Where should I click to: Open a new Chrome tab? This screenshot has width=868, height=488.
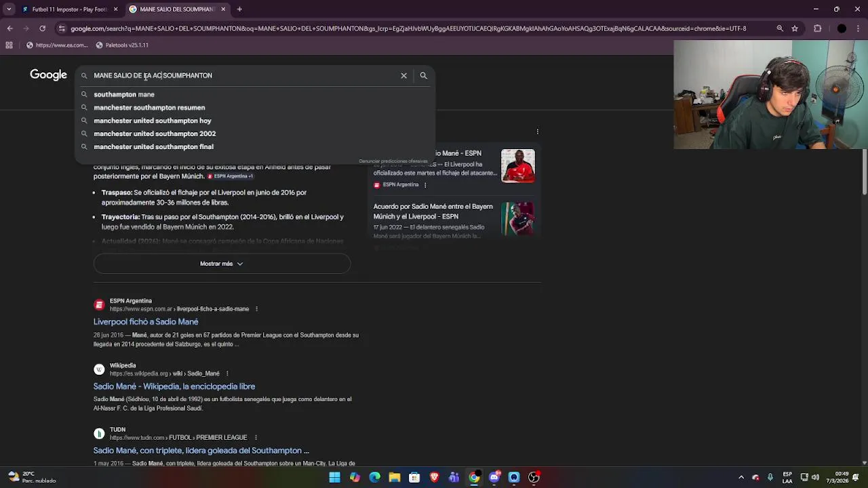point(239,9)
